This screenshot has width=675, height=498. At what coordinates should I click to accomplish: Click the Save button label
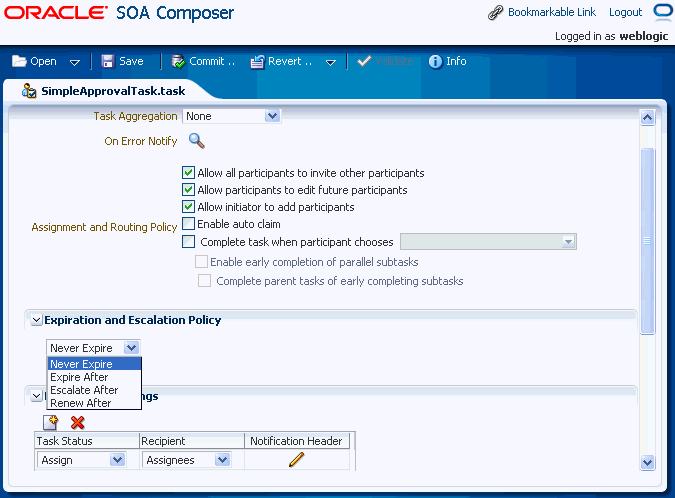(x=131, y=61)
